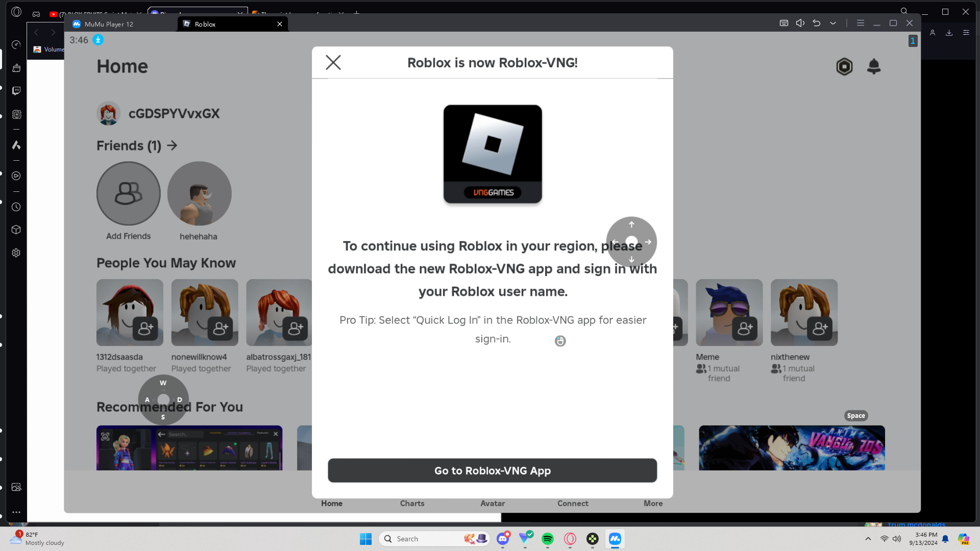This screenshot has height=551, width=980.
Task: Open Aria AI in Opera sidebar
Action: pyautogui.click(x=16, y=145)
